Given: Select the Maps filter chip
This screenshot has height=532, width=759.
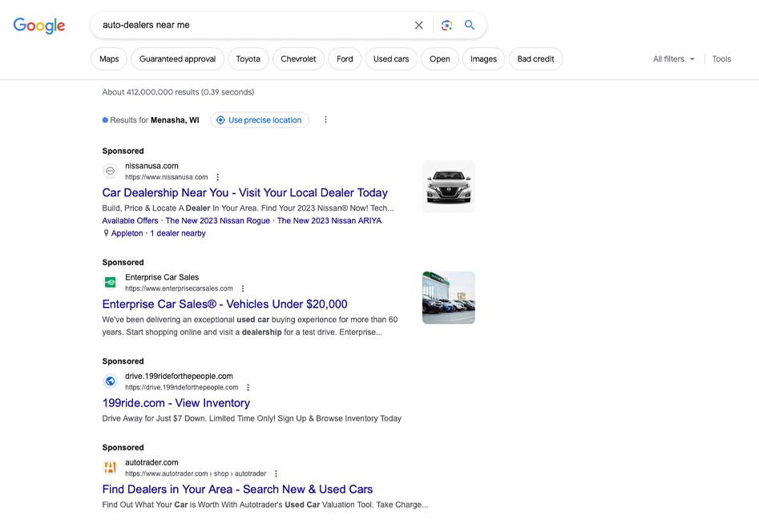Looking at the screenshot, I should (109, 59).
